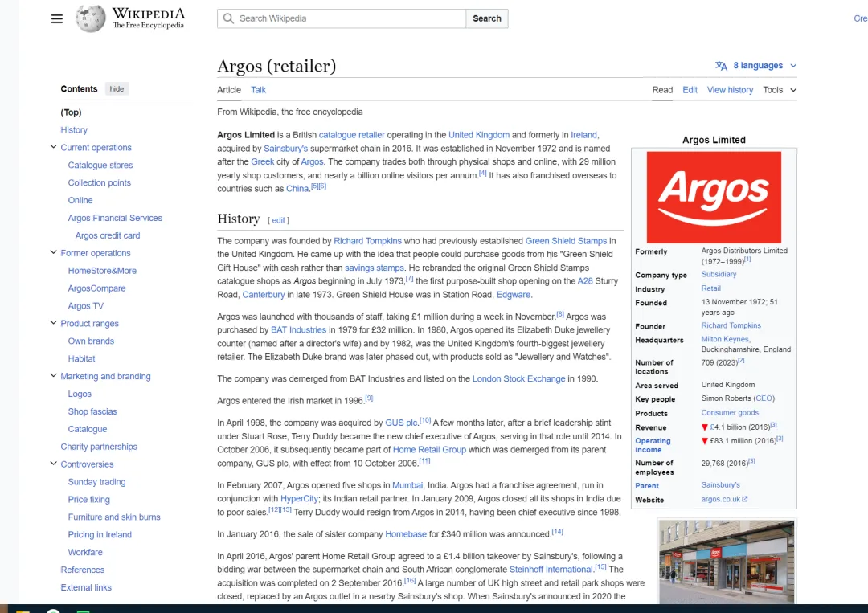
Task: Go to ArgosCompare in contents
Action: (x=97, y=288)
